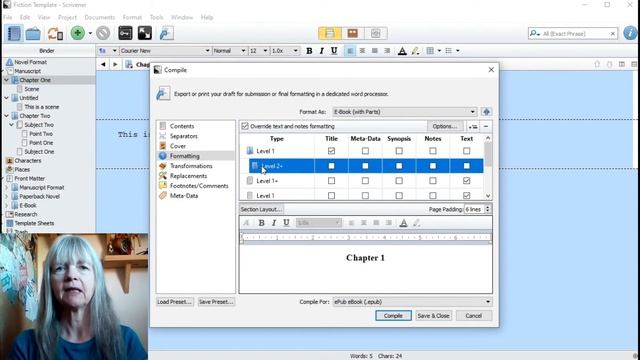The width and height of the screenshot is (640, 360).
Task: Pick text color in Compile formatting editor
Action: point(403,223)
